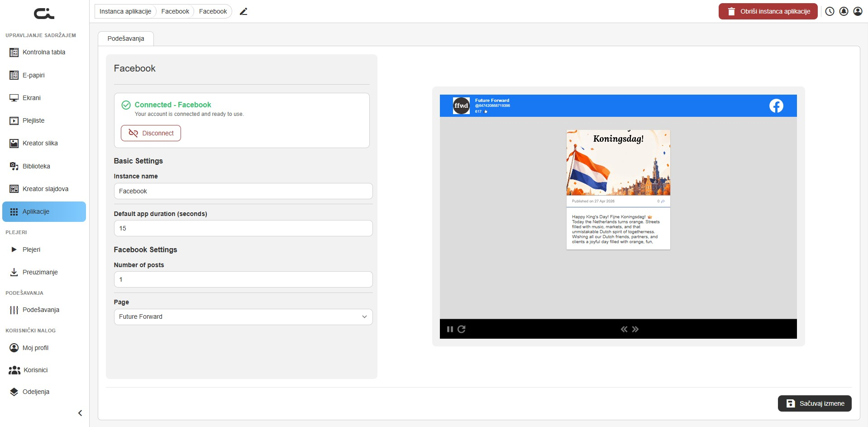Screen dimensions: 868x427
Task: Go to the previous preview slide
Action: click(624, 329)
